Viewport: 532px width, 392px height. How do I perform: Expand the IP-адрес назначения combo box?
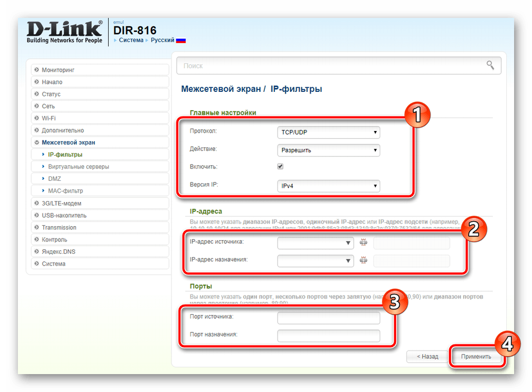coord(315,260)
